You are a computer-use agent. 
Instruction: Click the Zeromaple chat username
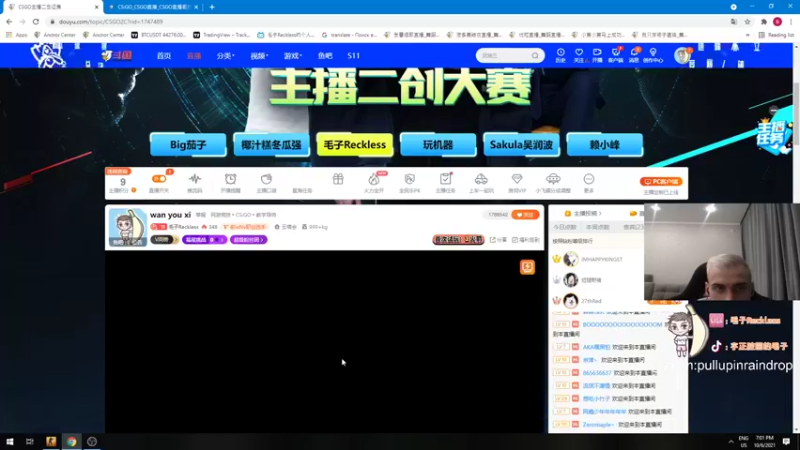click(597, 424)
